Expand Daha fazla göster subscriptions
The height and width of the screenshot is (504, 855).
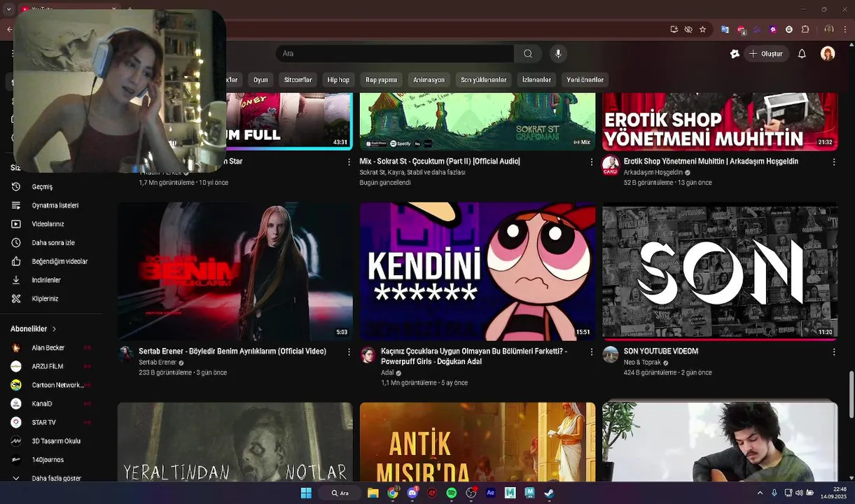click(56, 478)
